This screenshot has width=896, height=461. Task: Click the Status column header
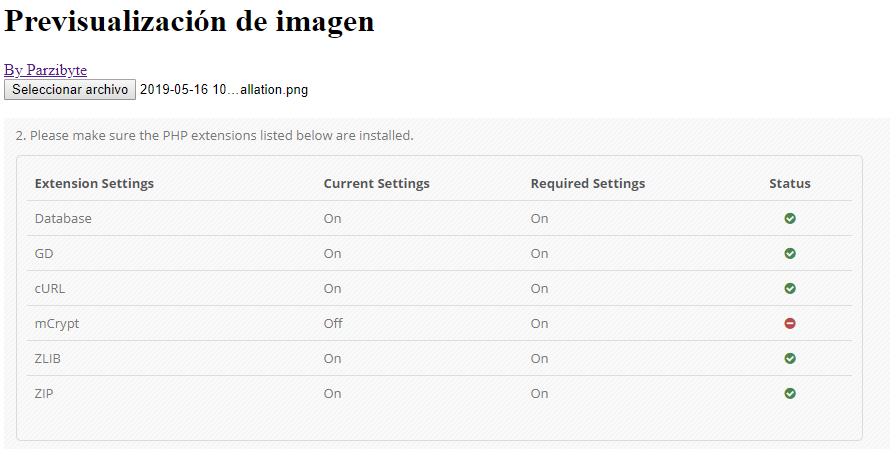click(x=790, y=183)
